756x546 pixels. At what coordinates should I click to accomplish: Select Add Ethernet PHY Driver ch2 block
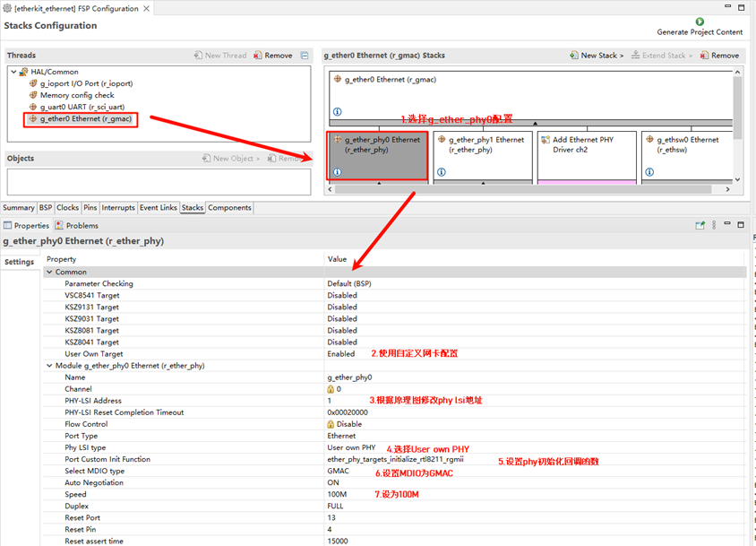[x=587, y=154]
